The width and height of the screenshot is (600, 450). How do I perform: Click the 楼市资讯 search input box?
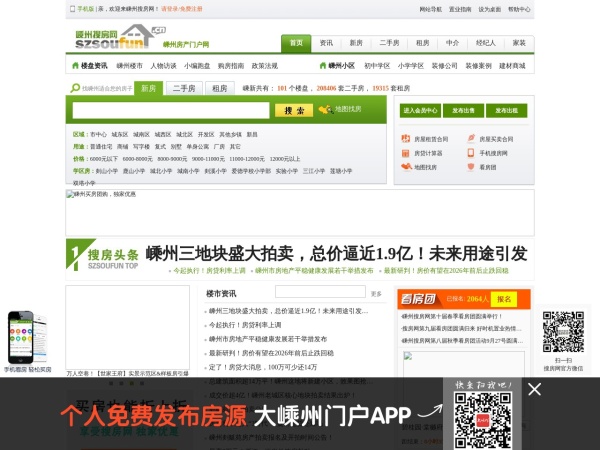click(320, 292)
